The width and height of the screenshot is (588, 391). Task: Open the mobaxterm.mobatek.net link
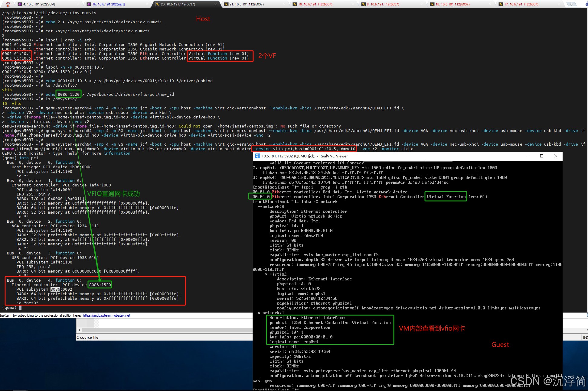(x=106, y=315)
